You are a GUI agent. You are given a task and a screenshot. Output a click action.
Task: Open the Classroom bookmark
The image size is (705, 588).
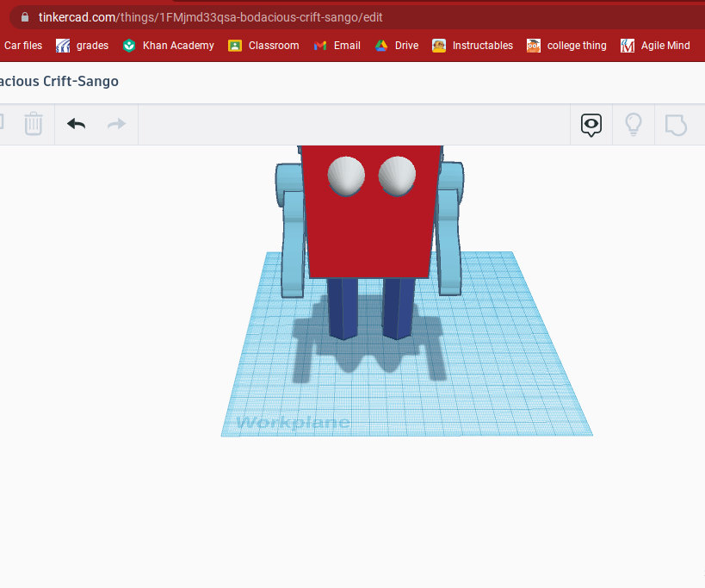click(263, 46)
